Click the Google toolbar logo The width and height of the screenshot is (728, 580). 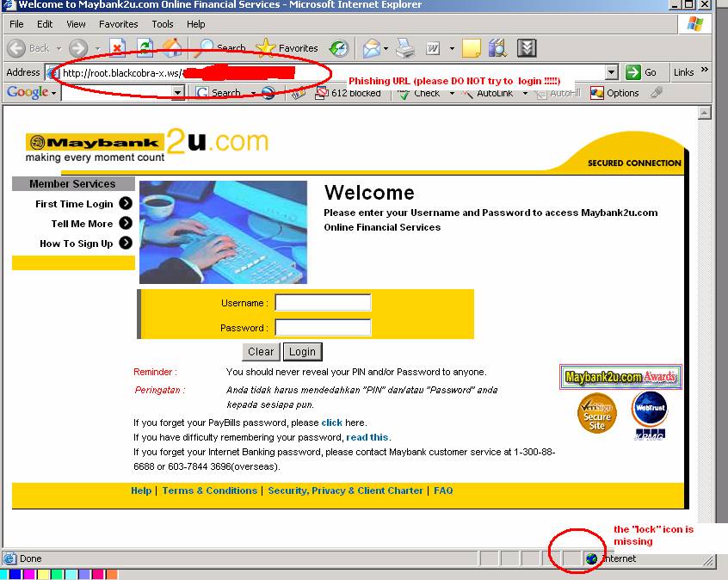click(28, 92)
